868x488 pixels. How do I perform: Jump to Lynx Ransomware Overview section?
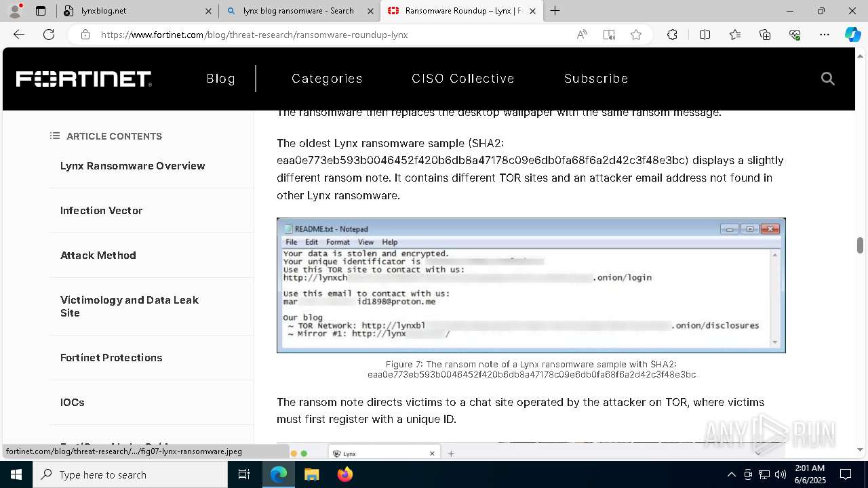132,166
